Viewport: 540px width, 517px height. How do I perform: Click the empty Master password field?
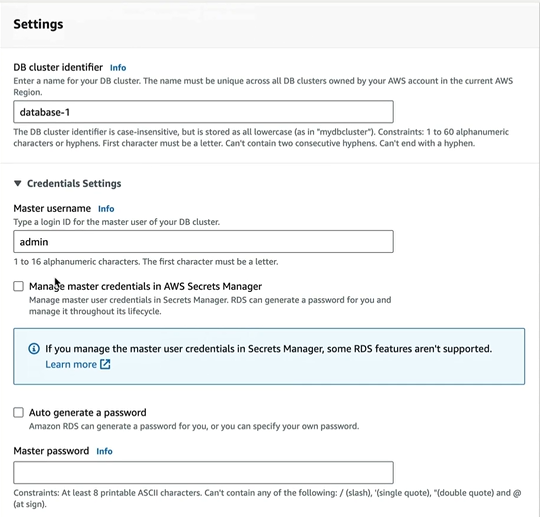point(203,473)
